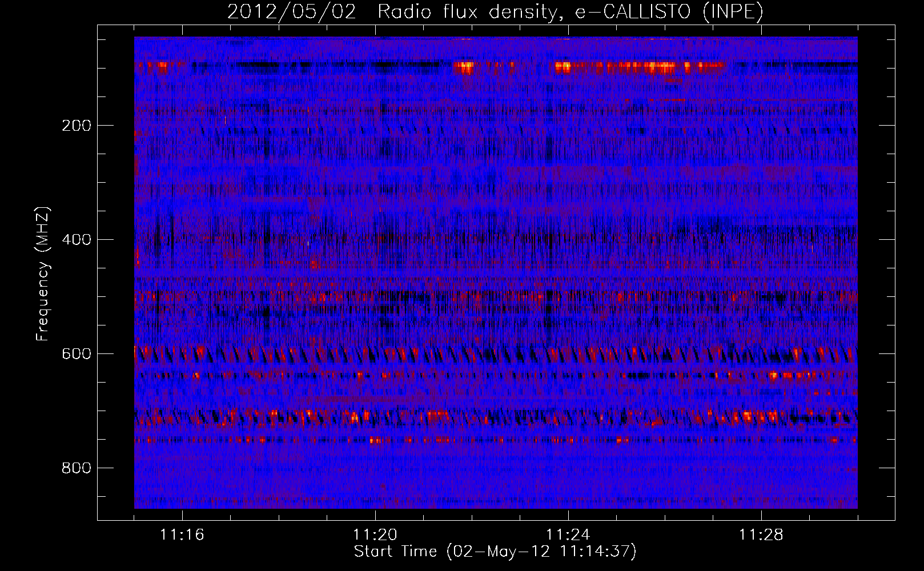Click the '200' frequency tick label
Screen dimensions: 924x571
click(x=77, y=126)
